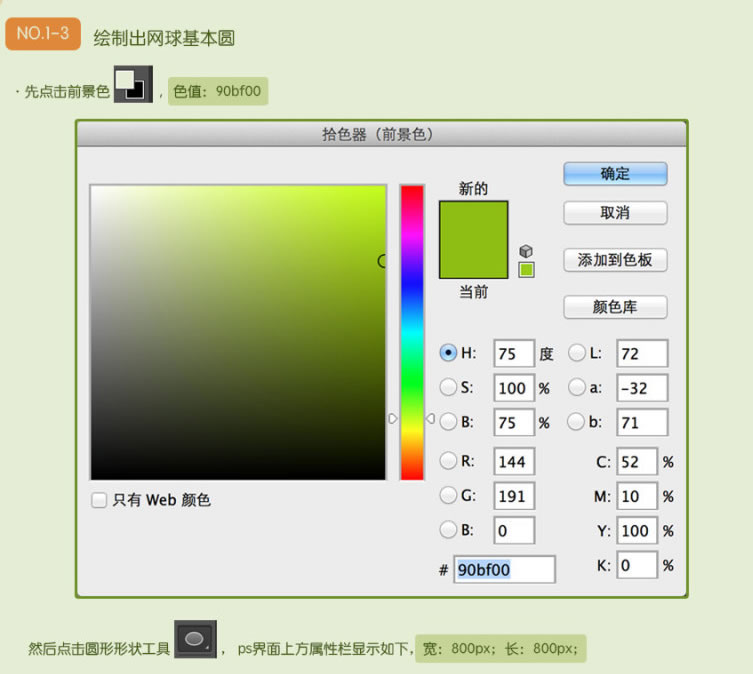Open the 颜色库 color libraries button
Image resolution: width=753 pixels, height=674 pixels.
coord(615,306)
